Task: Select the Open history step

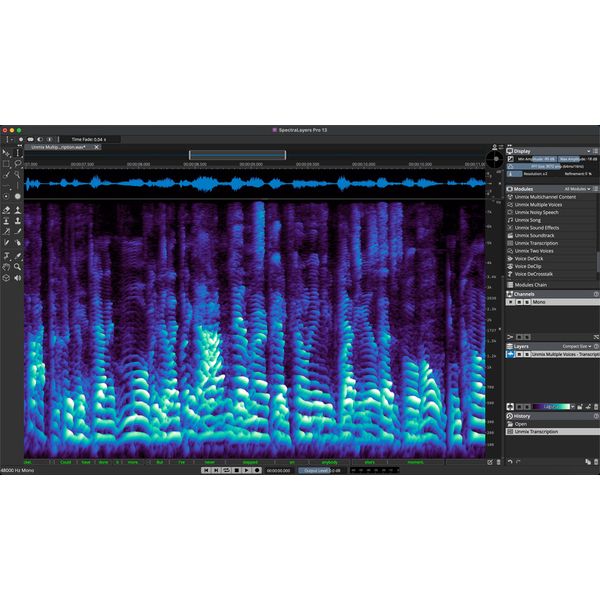Action: click(552, 424)
